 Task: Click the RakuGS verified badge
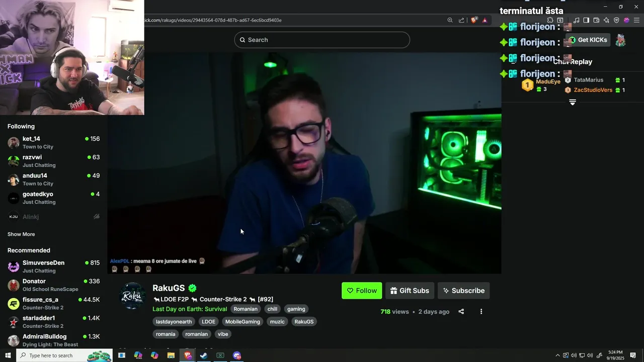[192, 288]
